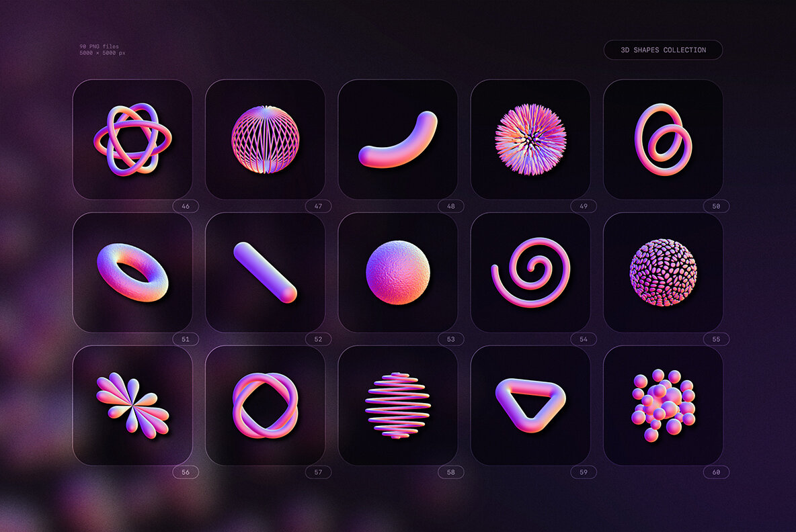This screenshot has width=796, height=532.
Task: Select the atom orbit shape thumbnail 46
Action: coord(132,138)
